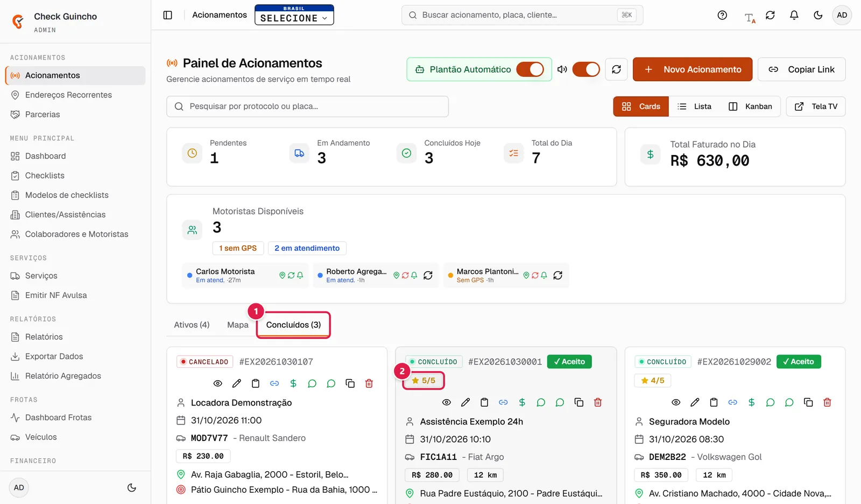
Task: View details of cancelled order EX20261030107
Action: [x=217, y=384]
